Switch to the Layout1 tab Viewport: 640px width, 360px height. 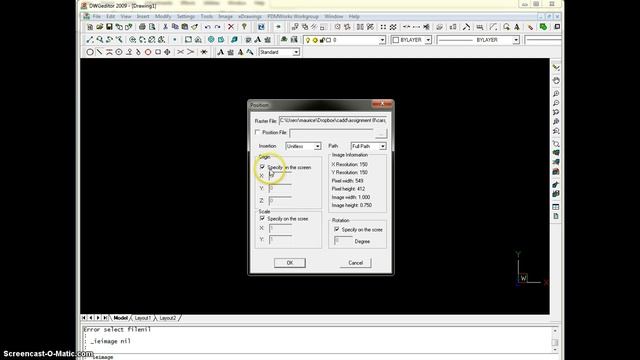[x=143, y=318]
